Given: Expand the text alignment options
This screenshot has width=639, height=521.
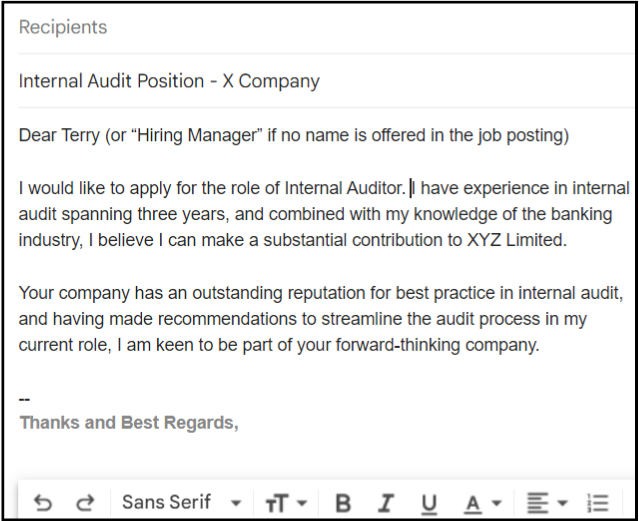Looking at the screenshot, I should [546, 503].
